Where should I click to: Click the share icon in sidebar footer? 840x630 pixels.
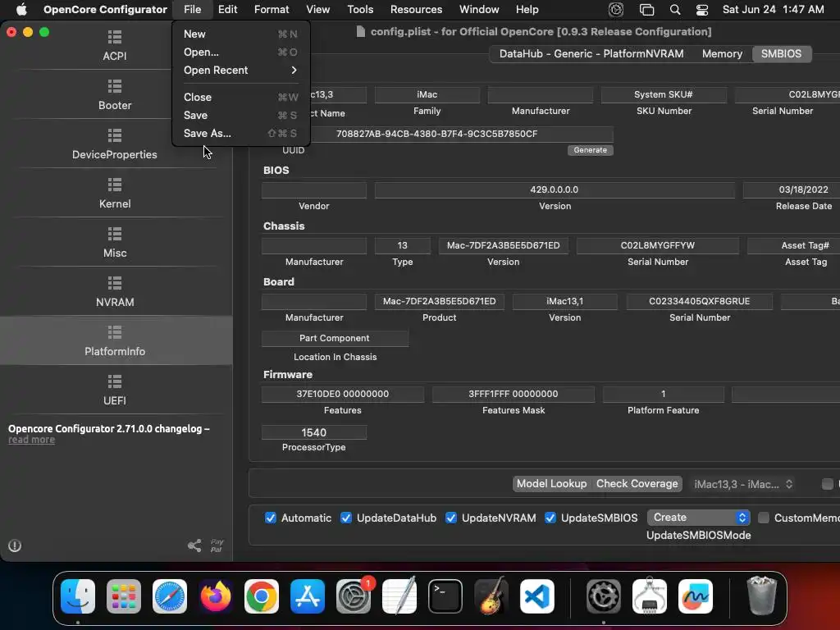tap(194, 546)
